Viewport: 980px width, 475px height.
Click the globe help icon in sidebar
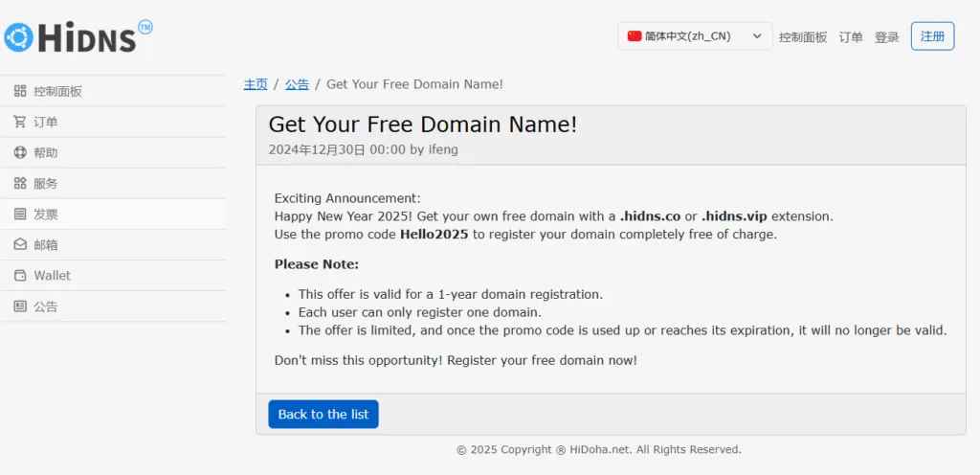pos(20,152)
